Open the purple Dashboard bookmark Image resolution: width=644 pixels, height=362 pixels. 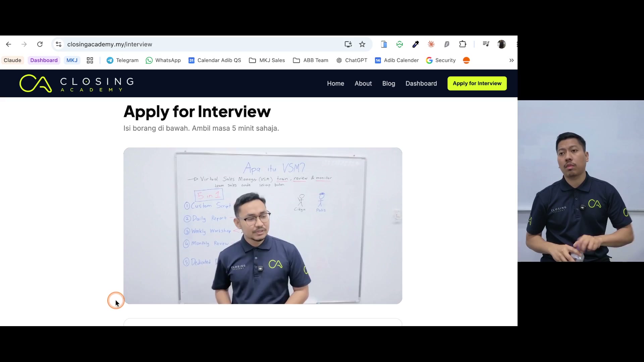(44, 60)
